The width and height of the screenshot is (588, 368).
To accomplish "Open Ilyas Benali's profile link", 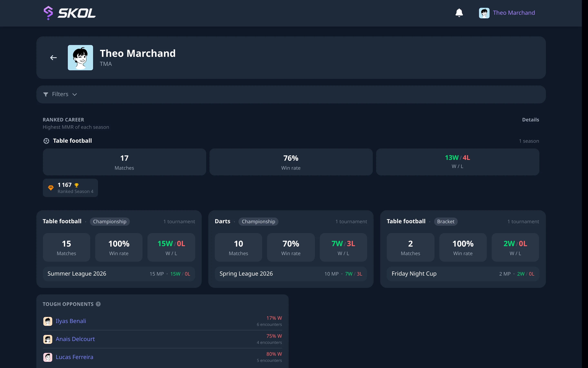I will (x=71, y=321).
